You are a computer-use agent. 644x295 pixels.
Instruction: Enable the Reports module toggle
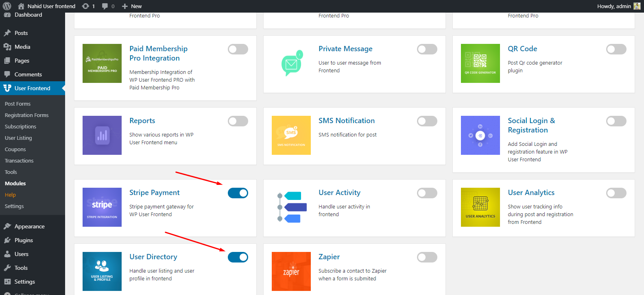point(238,121)
